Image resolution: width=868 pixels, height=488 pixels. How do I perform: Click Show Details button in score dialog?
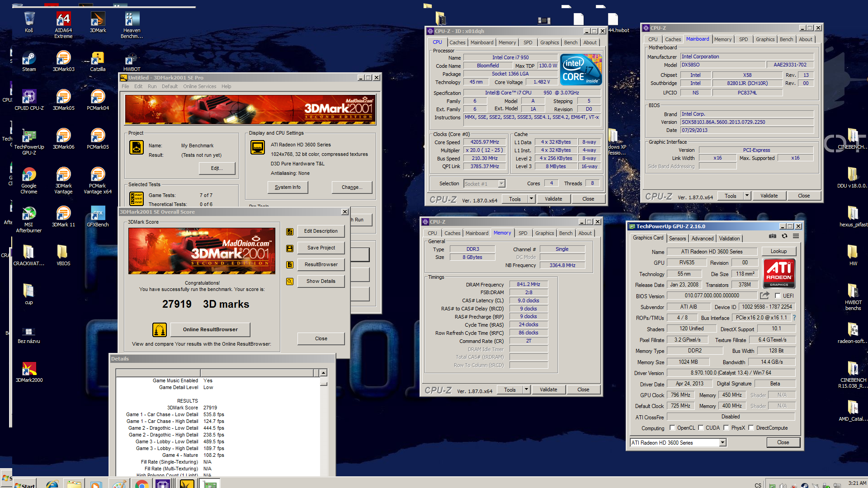pos(321,281)
